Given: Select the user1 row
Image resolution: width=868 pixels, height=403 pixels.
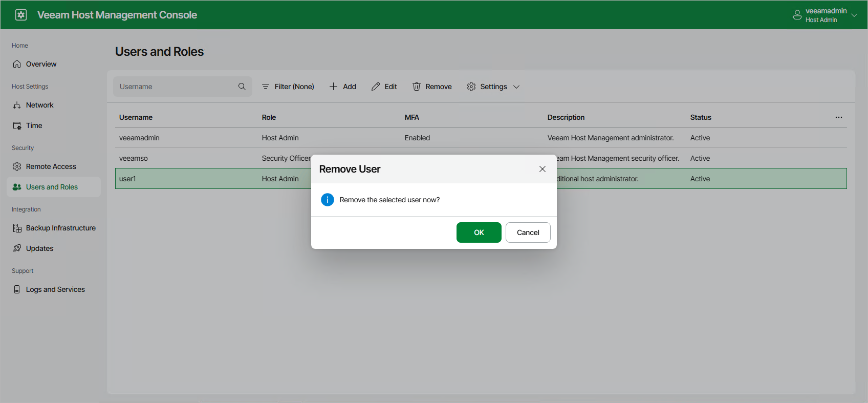Looking at the screenshot, I should (481, 179).
